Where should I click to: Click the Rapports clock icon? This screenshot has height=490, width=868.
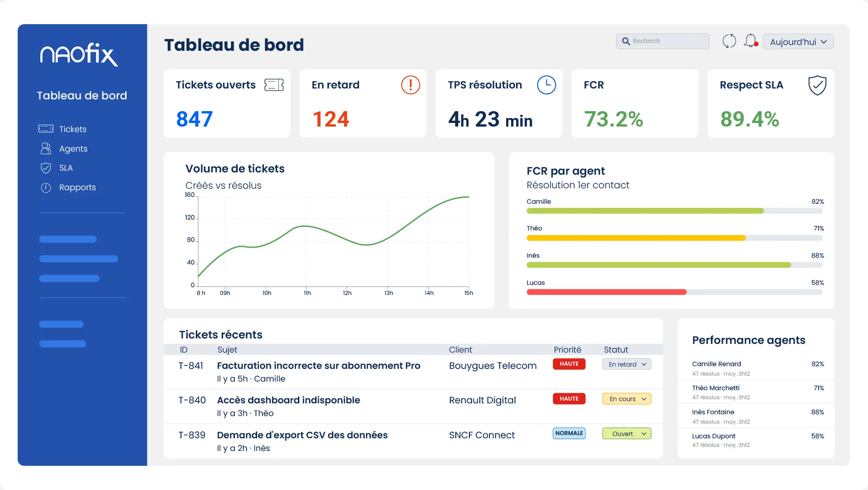(x=46, y=187)
